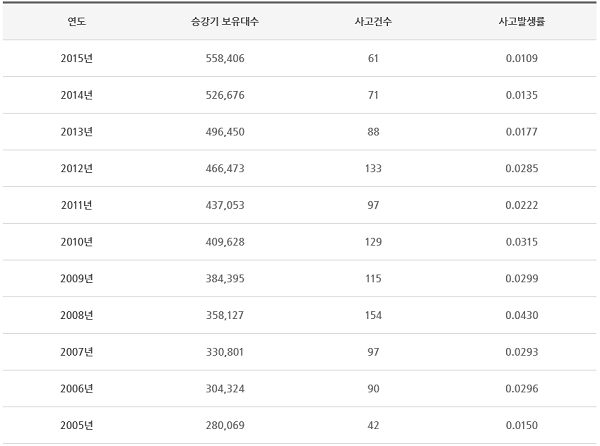
Task: Click the 승강기 보유대수 column header
Action: (x=223, y=21)
